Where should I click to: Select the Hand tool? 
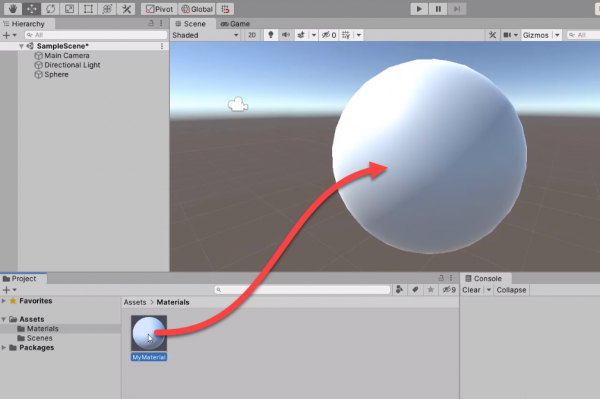13,9
